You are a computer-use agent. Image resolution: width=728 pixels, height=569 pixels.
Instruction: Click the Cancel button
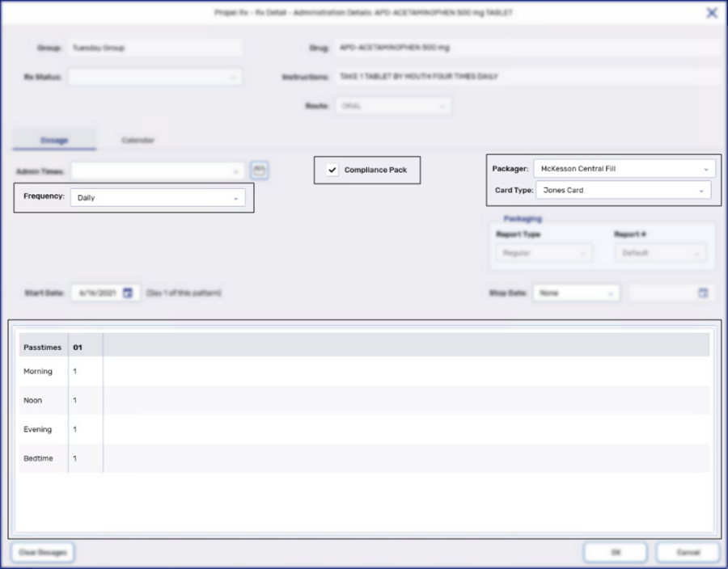point(688,552)
